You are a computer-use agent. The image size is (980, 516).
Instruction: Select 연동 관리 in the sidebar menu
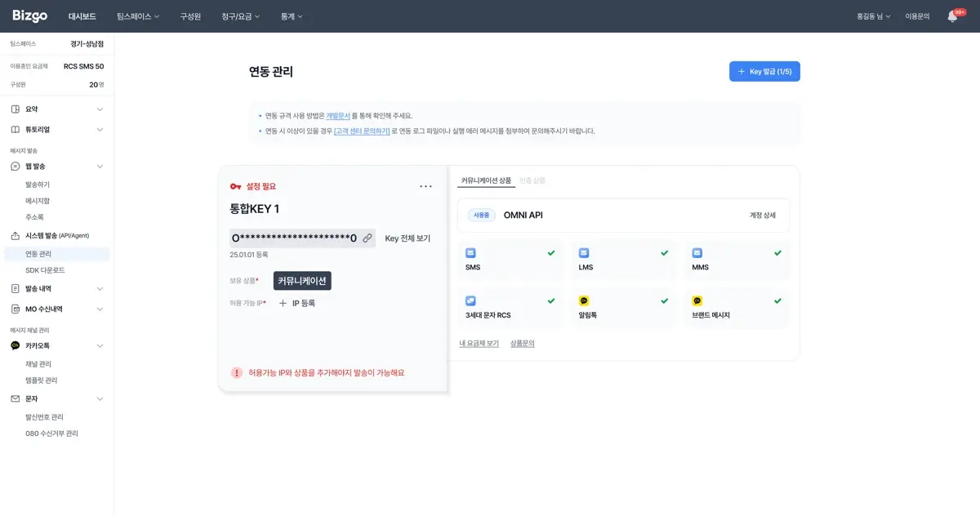[39, 253]
